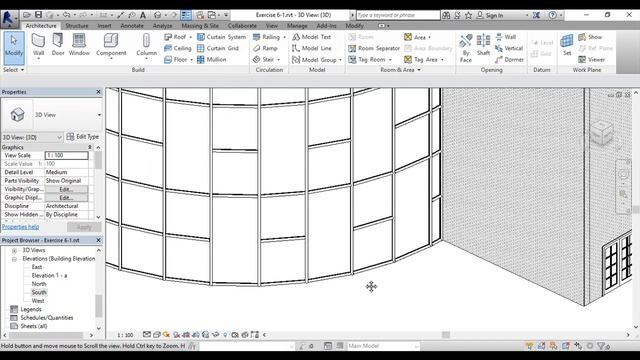Click the Floor tool
This screenshot has width=640, height=360.
(176, 60)
